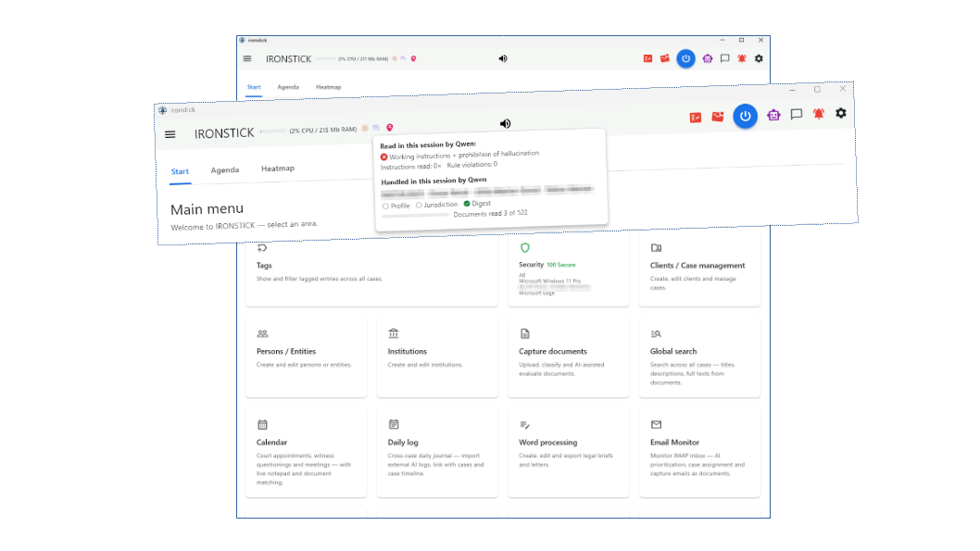Click speaker icon in front window toolbar

tap(505, 124)
